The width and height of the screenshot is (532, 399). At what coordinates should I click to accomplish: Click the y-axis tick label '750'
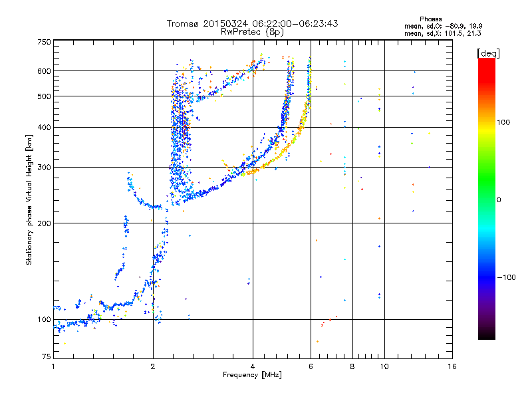click(44, 42)
